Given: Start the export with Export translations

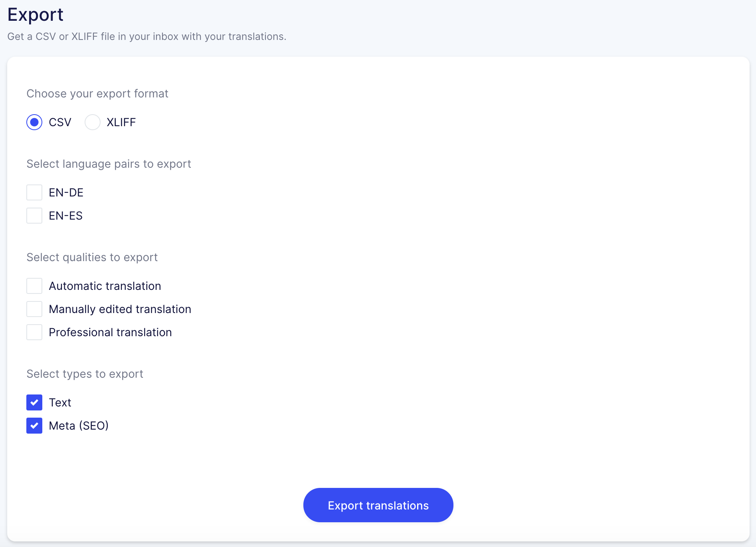Looking at the screenshot, I should [x=378, y=505].
